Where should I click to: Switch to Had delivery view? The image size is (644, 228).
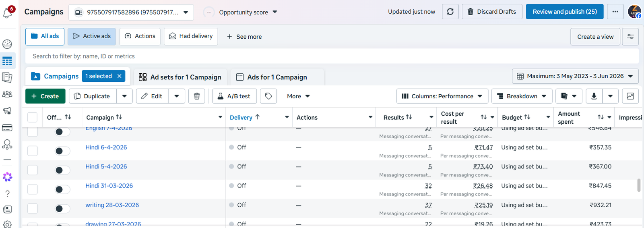click(x=191, y=36)
